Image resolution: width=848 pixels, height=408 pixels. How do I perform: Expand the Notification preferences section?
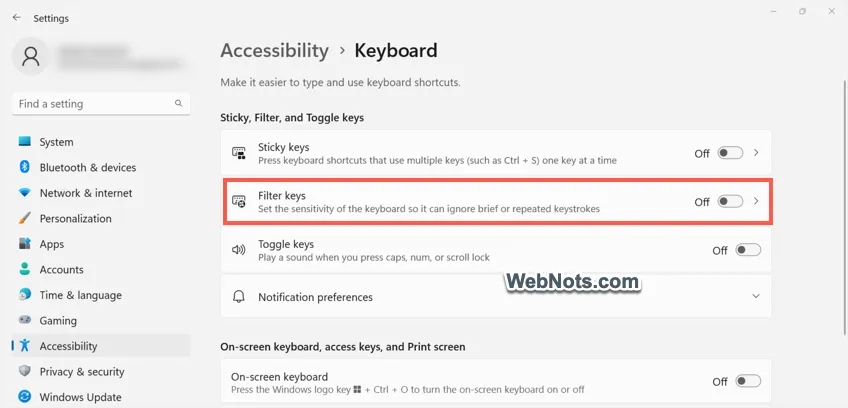[496, 297]
